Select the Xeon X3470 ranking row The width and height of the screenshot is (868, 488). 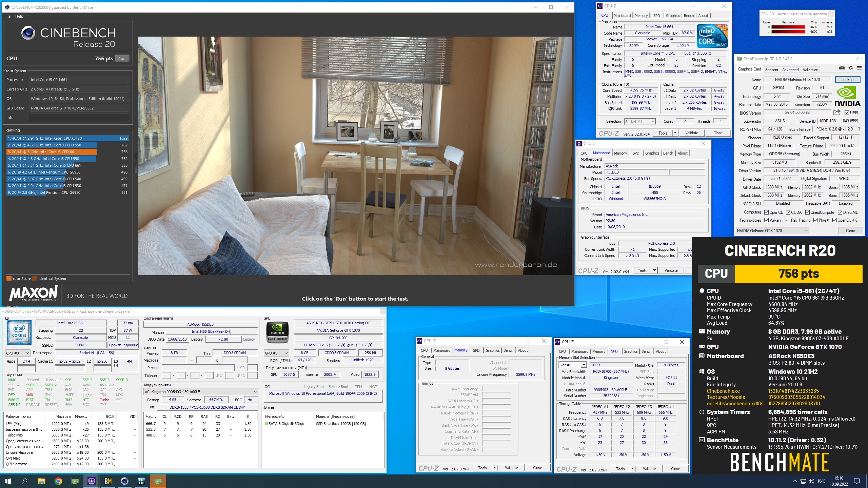point(67,138)
